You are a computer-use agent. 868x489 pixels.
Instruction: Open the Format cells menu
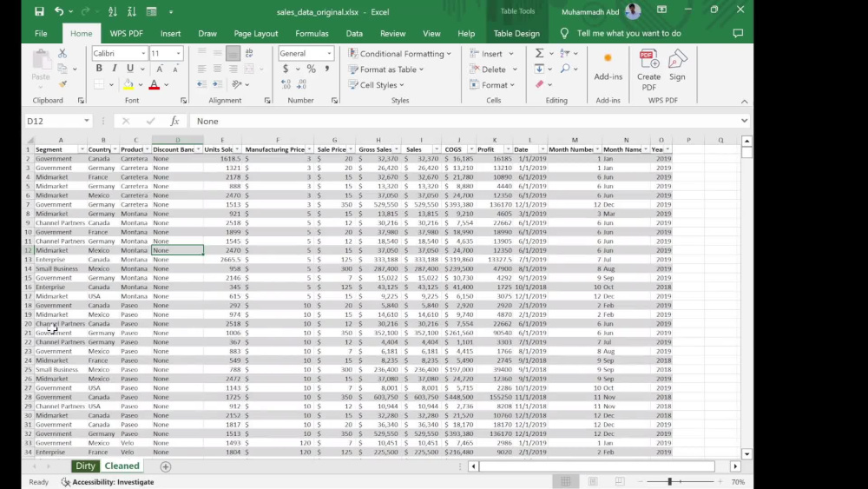click(x=492, y=85)
